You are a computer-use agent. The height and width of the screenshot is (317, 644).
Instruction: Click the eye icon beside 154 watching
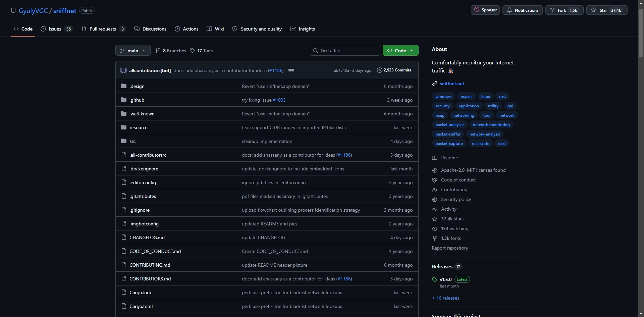tap(435, 228)
